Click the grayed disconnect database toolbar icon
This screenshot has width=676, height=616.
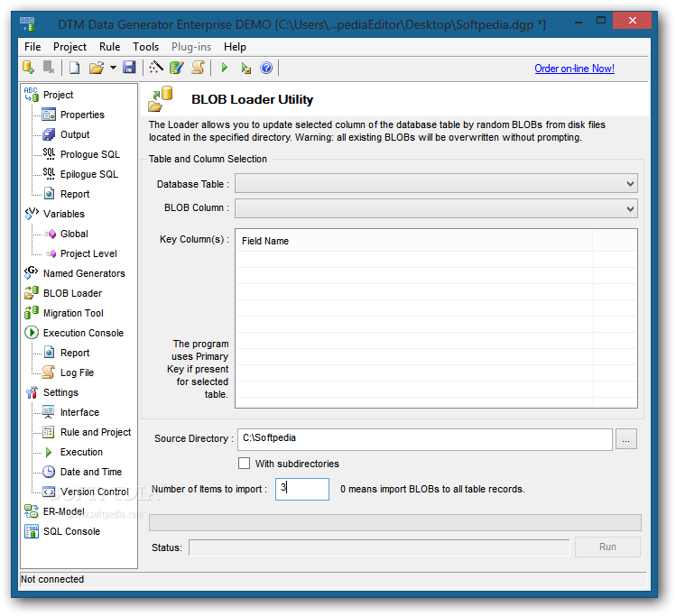click(49, 68)
